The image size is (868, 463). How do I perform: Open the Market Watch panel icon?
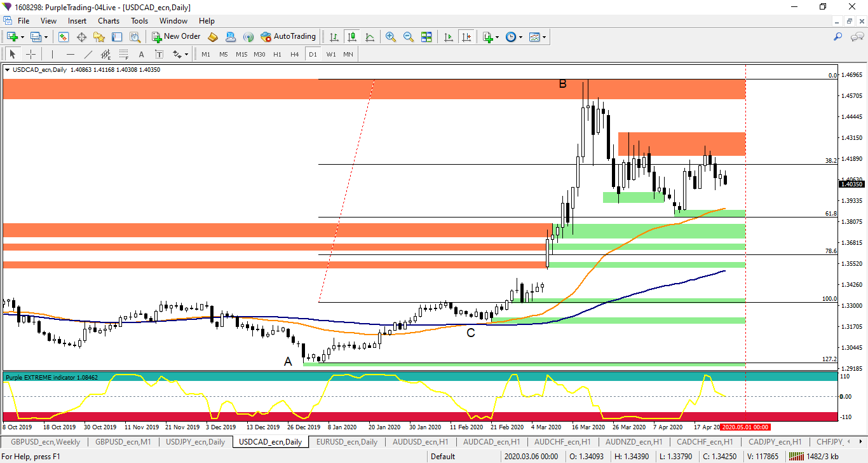point(64,37)
